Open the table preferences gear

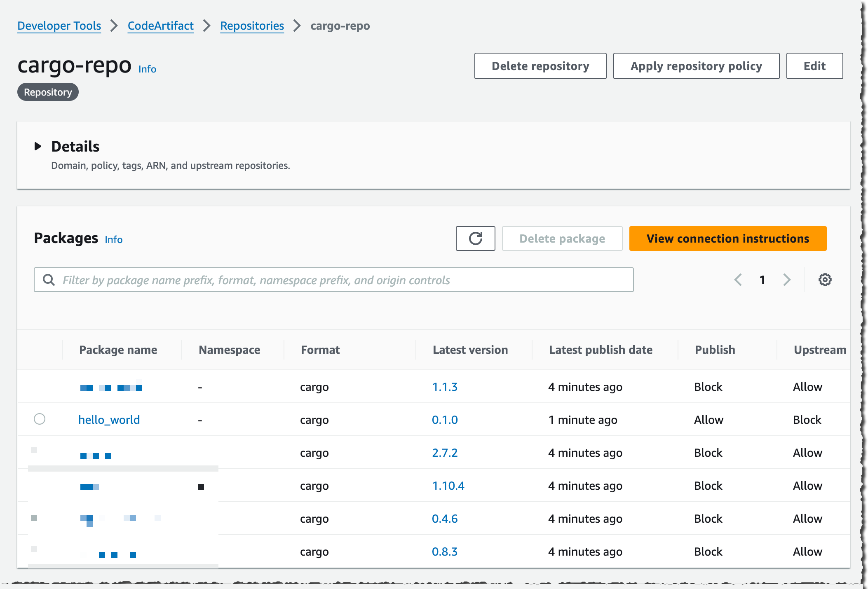(x=824, y=280)
